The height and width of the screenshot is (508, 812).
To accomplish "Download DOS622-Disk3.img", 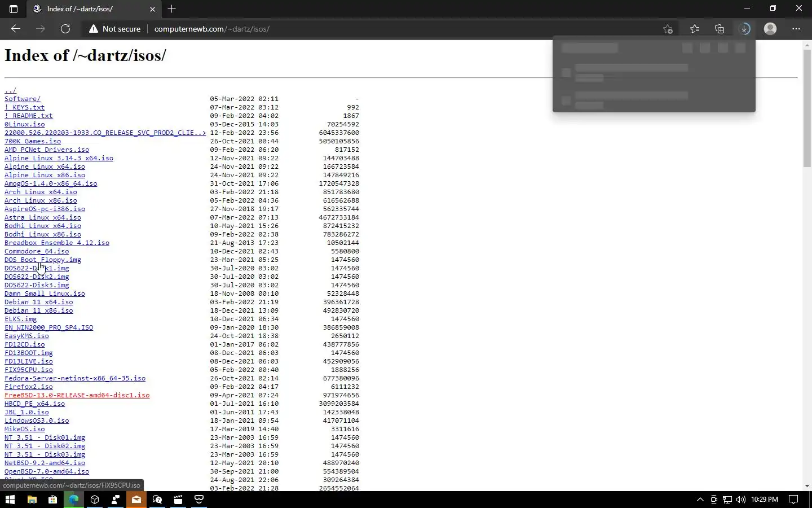I will (37, 285).
